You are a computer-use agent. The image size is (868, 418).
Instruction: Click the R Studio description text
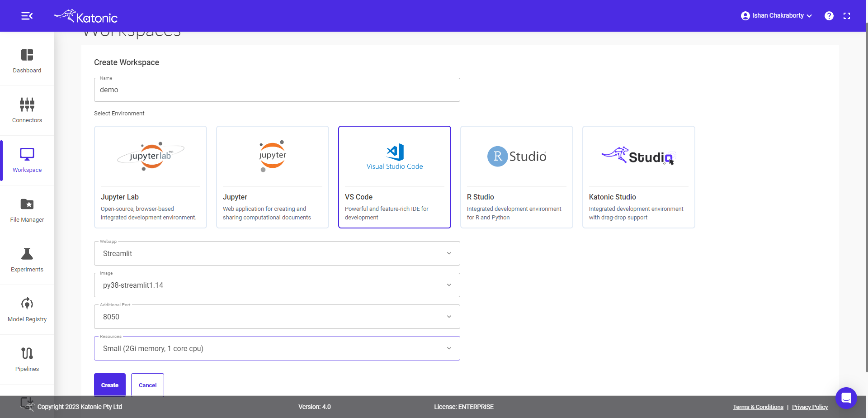(514, 213)
